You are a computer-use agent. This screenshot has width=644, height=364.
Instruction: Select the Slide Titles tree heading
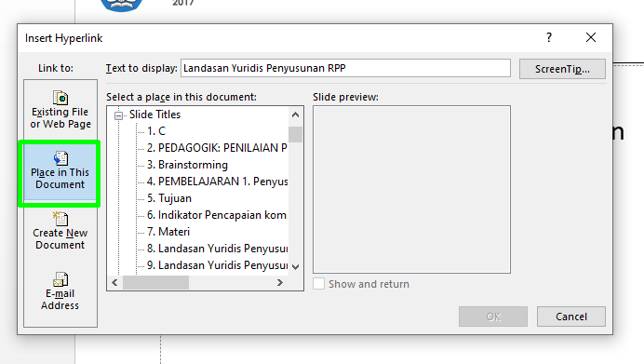coord(154,115)
